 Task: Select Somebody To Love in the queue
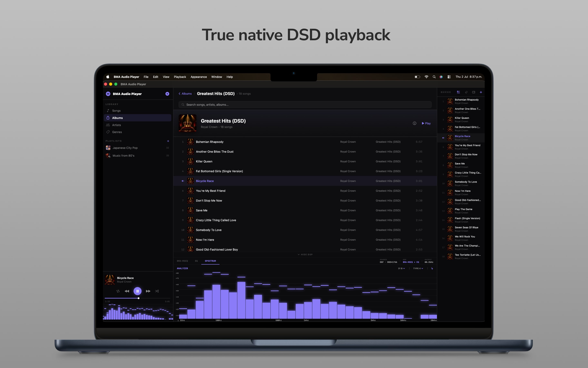tap(461, 184)
